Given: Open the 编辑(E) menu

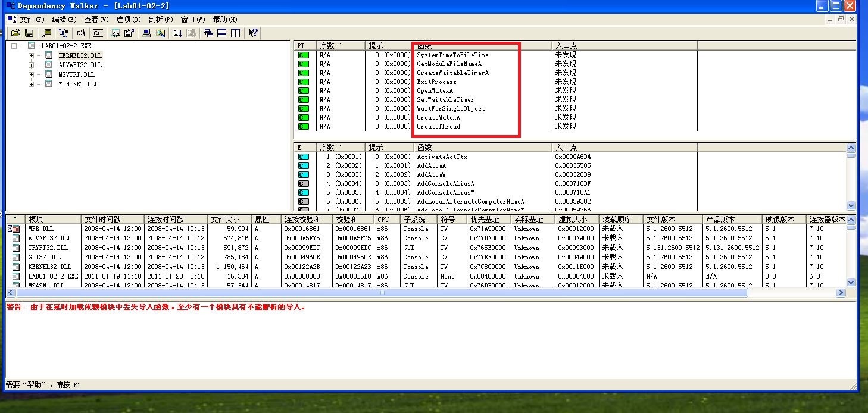Looking at the screenshot, I should pos(64,19).
